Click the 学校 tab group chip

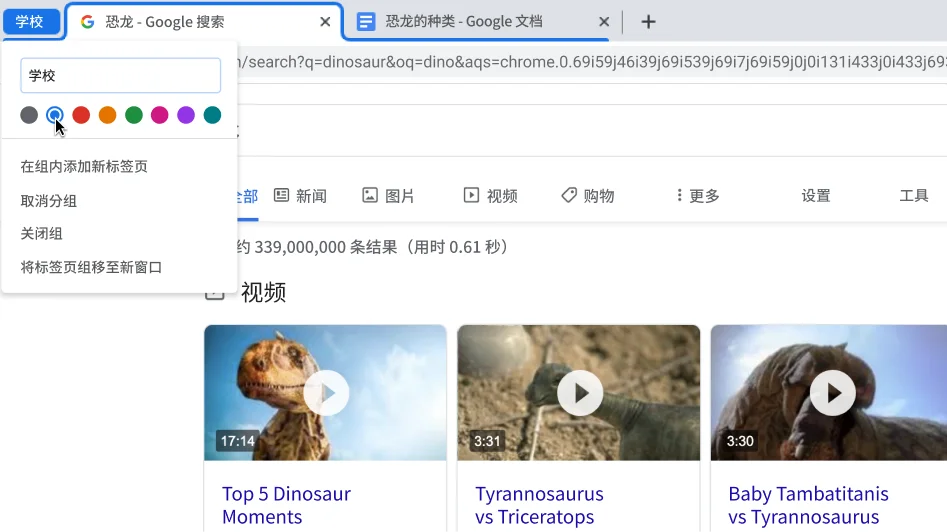click(x=30, y=22)
